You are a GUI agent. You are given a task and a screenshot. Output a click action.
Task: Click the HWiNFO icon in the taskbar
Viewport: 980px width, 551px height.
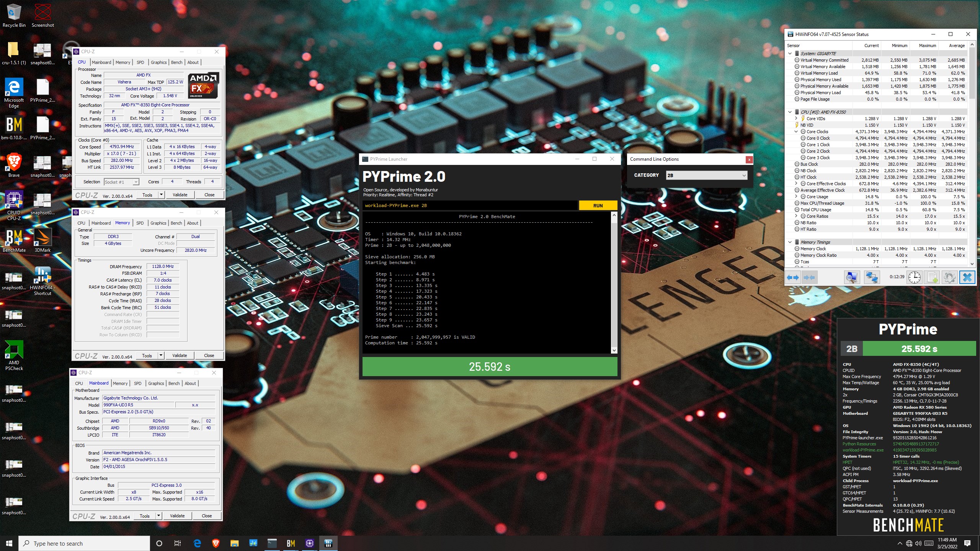pos(328,543)
